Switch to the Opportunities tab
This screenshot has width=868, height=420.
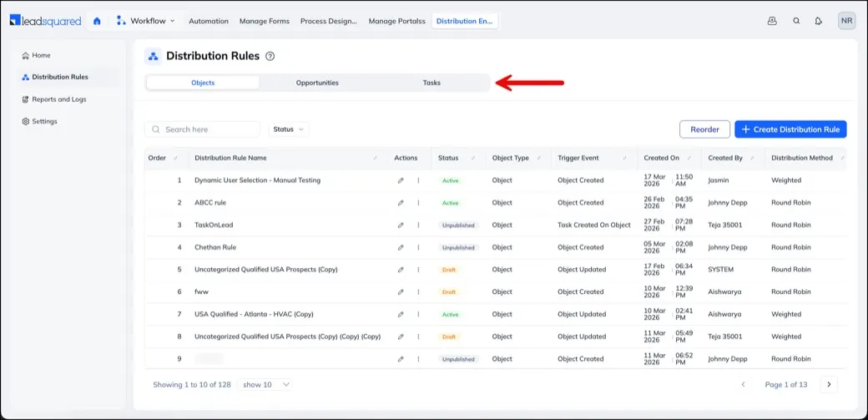(317, 83)
